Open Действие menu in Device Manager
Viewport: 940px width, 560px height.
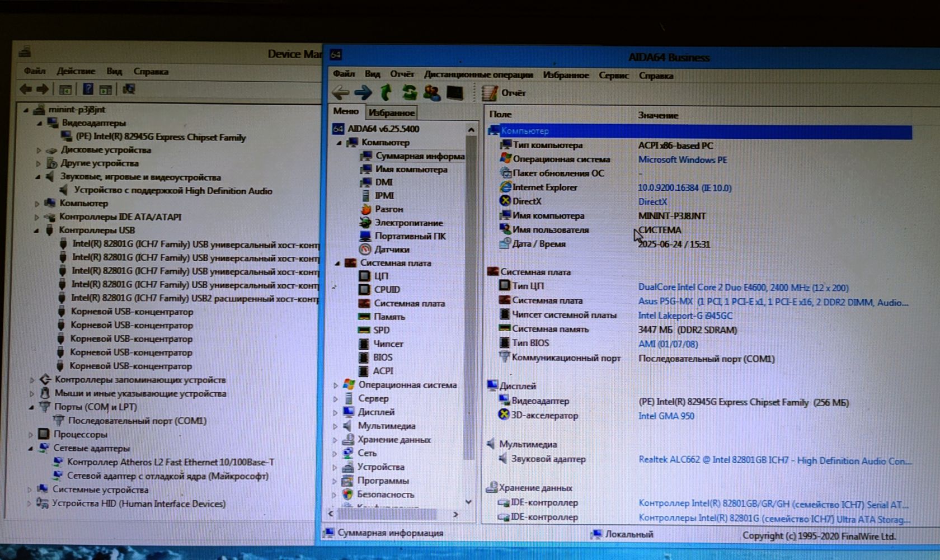click(76, 71)
